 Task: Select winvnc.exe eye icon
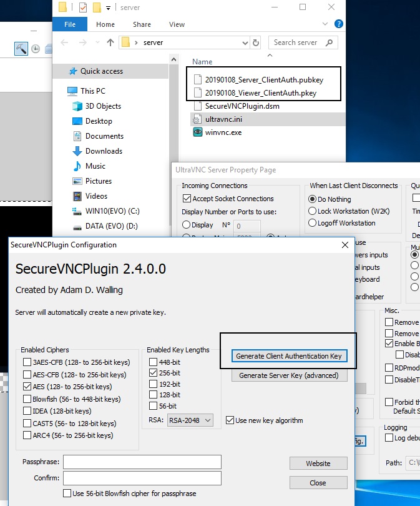pos(197,132)
